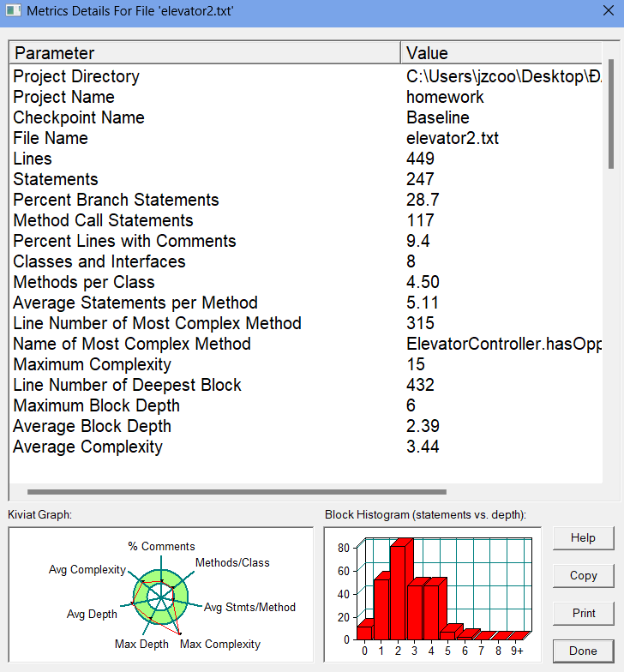
Task: Click the value 9.4
Action: [418, 242]
